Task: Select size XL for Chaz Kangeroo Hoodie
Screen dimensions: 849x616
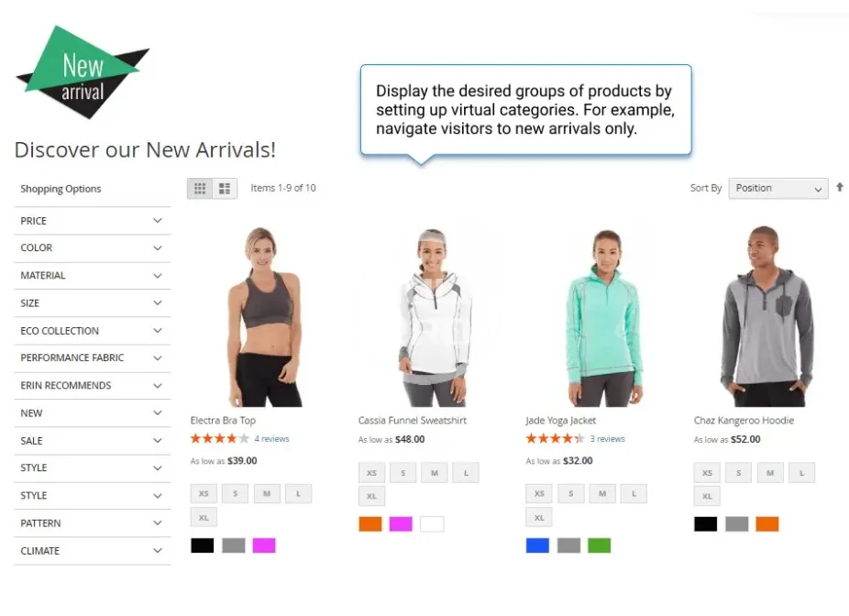Action: pos(707,496)
